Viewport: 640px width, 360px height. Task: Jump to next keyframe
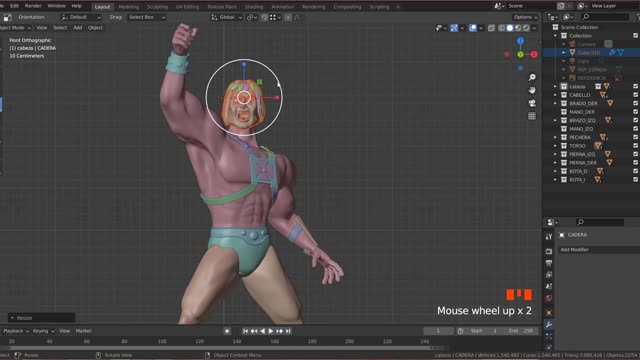point(280,331)
